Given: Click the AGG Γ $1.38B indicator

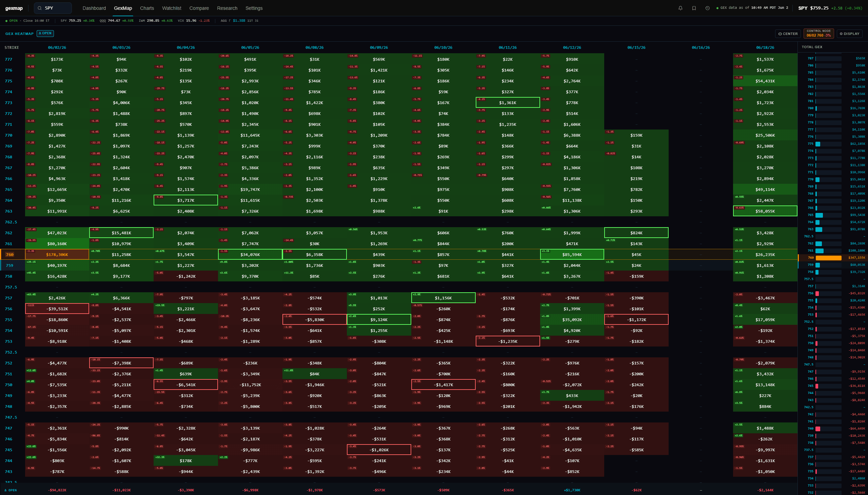Looking at the screenshot, I should [x=239, y=21].
